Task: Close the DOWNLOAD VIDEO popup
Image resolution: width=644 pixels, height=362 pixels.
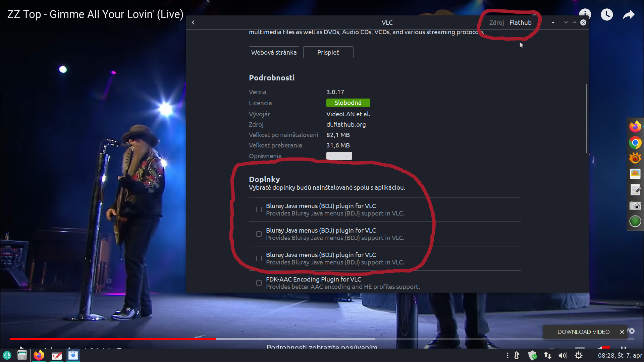Action: (x=622, y=332)
